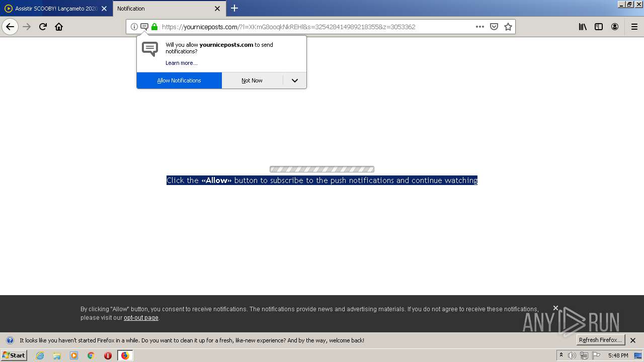This screenshot has width=644, height=362.
Task: Open network tray icon
Action: tap(584, 355)
